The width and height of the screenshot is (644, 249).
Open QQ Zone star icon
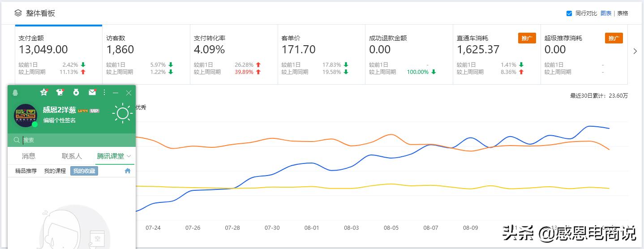44,92
